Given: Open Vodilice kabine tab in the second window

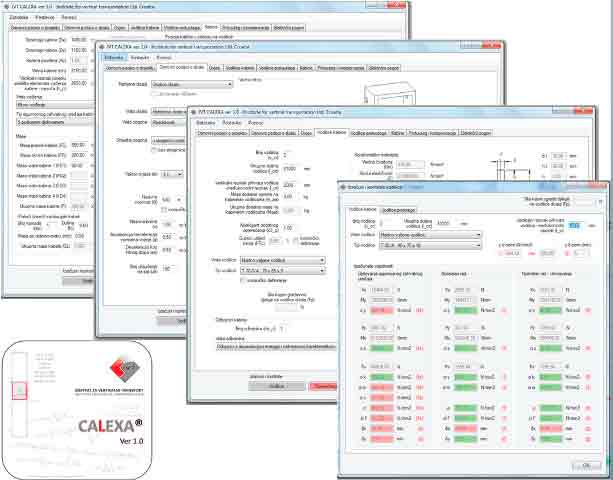Looking at the screenshot, I should coord(240,68).
